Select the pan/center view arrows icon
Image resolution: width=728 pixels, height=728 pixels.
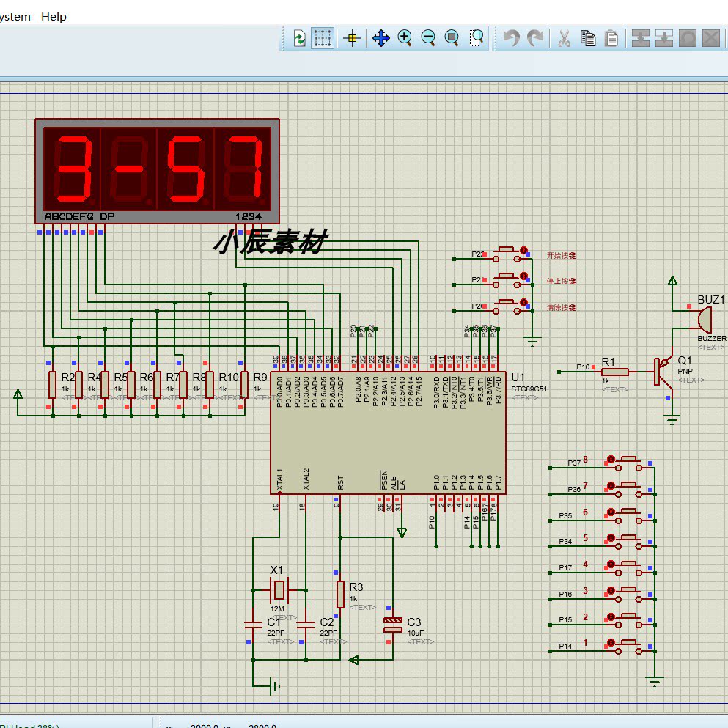coord(380,38)
